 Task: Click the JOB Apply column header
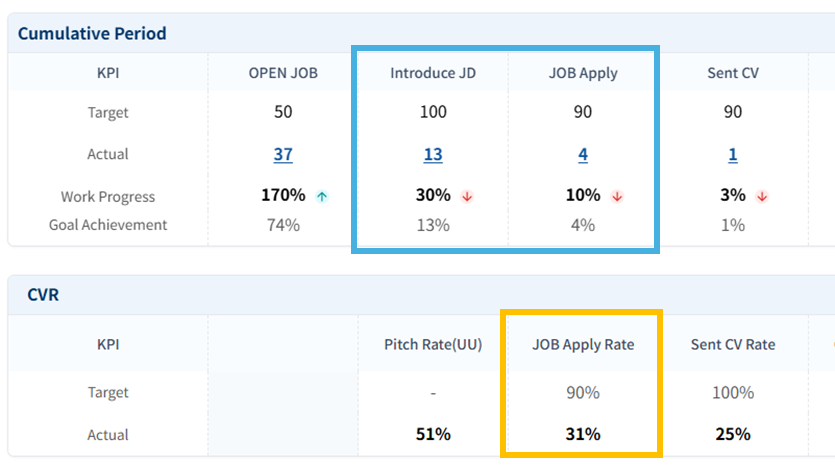click(583, 73)
